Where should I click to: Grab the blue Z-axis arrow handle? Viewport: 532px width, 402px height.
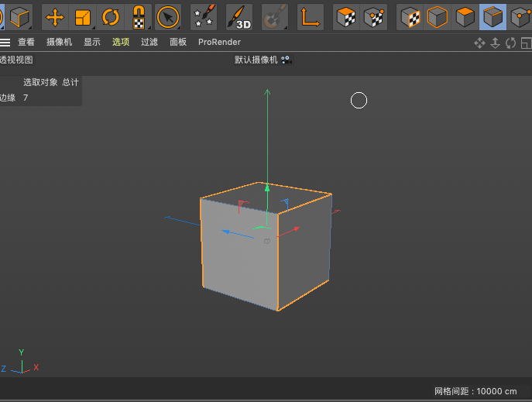226,232
